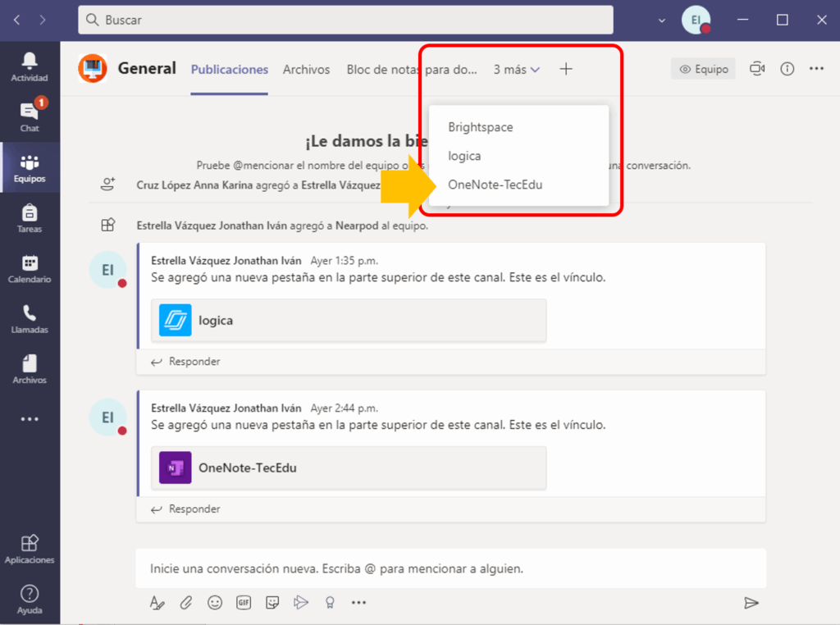Screen dimensions: 840x625
Task: Click the Equipo button
Action: tap(703, 70)
